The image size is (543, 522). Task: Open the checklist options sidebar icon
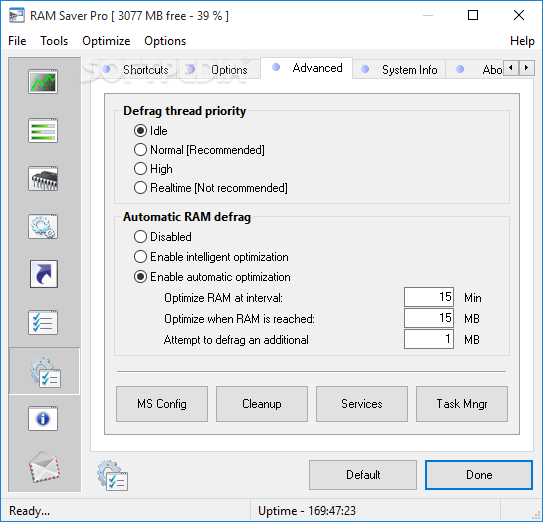43,322
